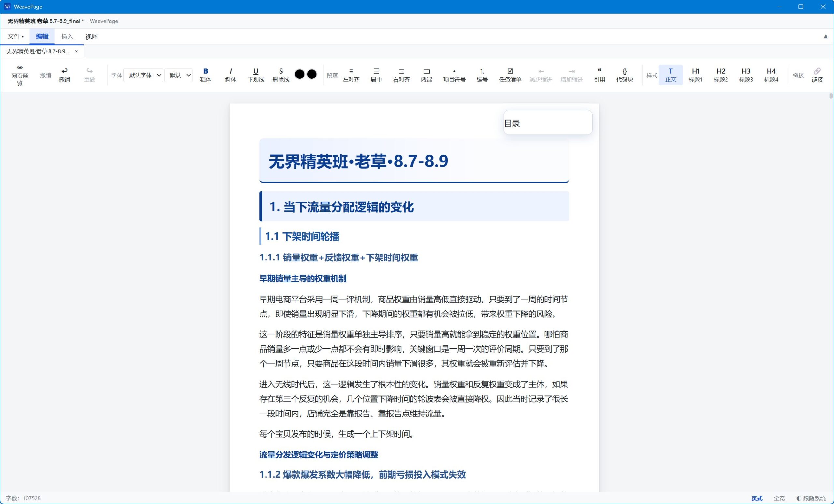Apply italic with the 斜体 icon
The width and height of the screenshot is (834, 504).
pyautogui.click(x=231, y=75)
